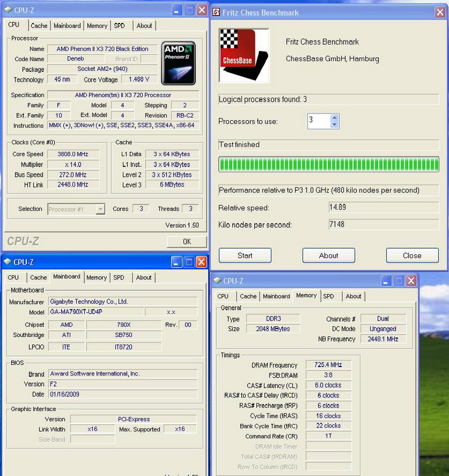
Task: Click the Close button in Fritz Benchmark
Action: point(413,255)
